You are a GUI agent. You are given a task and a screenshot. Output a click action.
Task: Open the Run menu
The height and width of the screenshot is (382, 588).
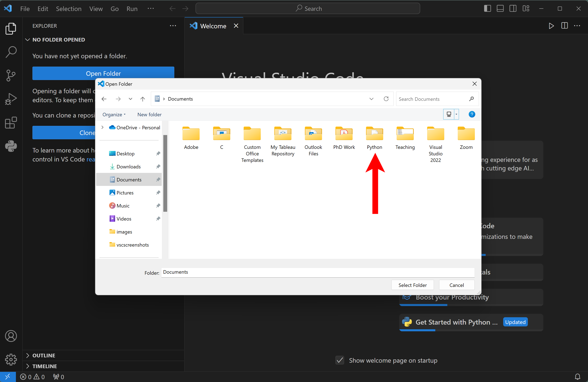(132, 9)
